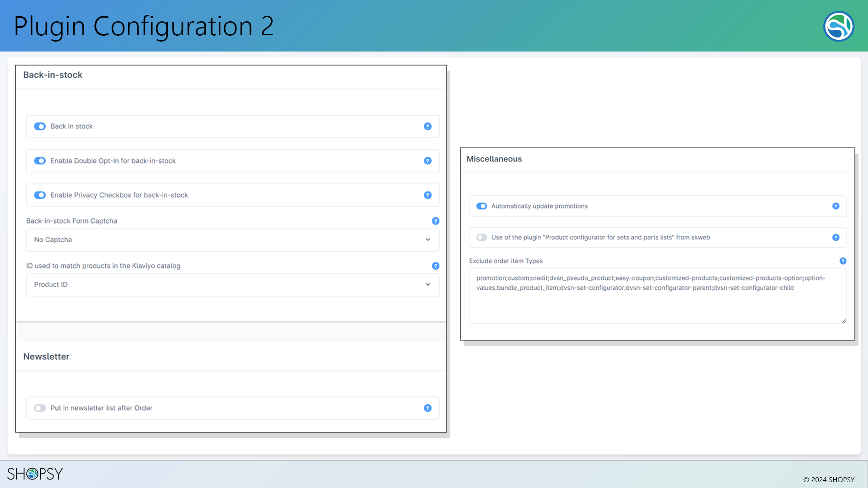Click chevron arrow of No Captcha select
Viewport: 868px width, 488px height.
click(x=428, y=240)
